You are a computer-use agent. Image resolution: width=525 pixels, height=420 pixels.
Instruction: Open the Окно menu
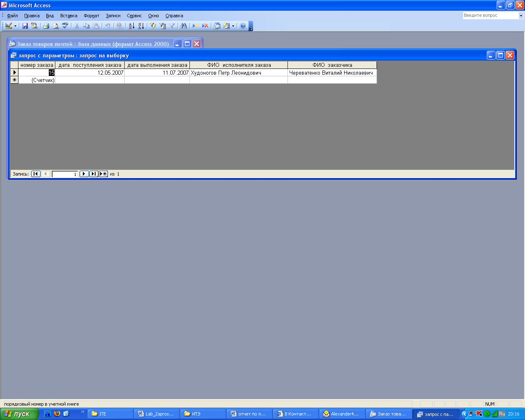click(x=153, y=16)
